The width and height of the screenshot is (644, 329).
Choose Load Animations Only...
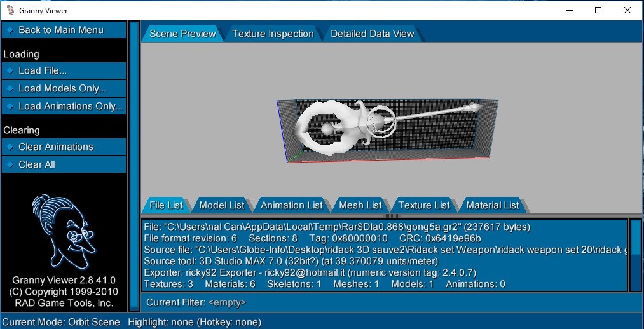click(64, 106)
